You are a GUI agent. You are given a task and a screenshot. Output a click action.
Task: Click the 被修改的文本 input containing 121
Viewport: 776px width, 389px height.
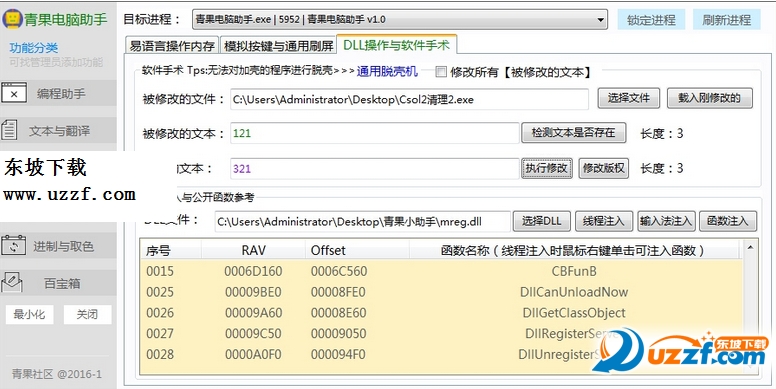click(x=375, y=133)
